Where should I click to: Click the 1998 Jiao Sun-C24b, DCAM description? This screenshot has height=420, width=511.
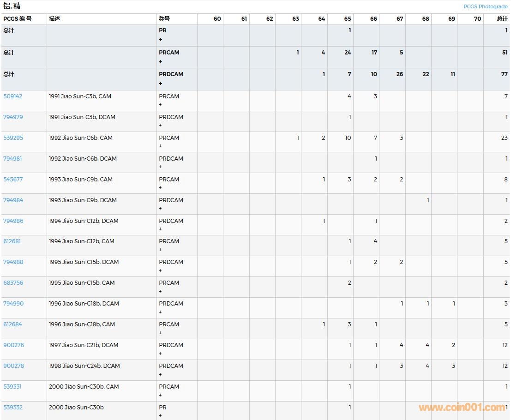[84, 366]
